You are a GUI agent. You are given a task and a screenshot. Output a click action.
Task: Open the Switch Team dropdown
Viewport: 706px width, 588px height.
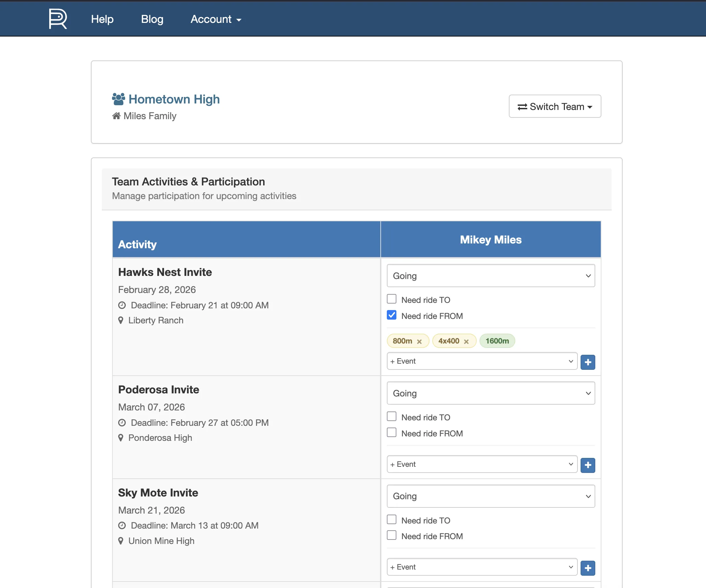tap(555, 107)
